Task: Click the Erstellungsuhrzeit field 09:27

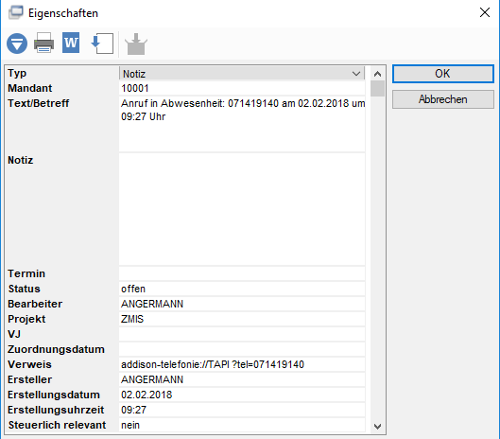Action: tap(242, 410)
